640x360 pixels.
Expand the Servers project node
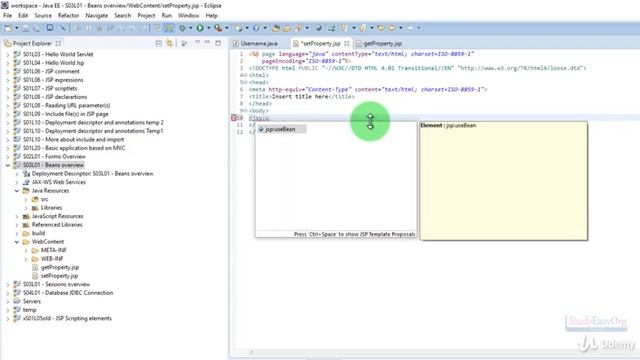point(8,301)
